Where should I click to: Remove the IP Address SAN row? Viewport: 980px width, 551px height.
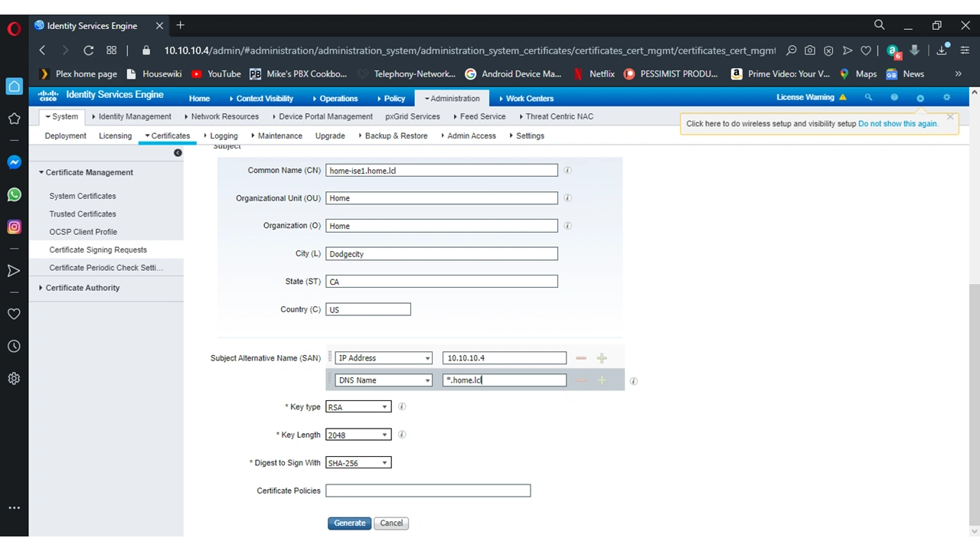point(581,358)
